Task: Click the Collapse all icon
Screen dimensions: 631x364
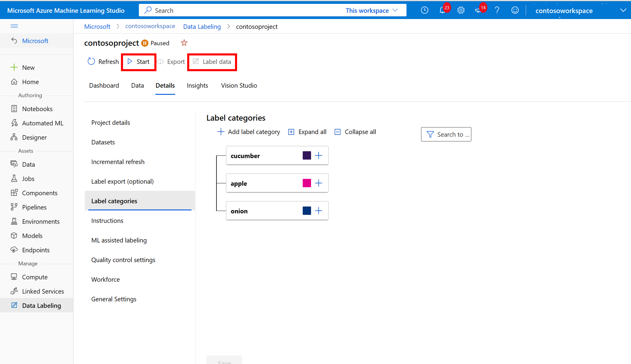Action: (338, 132)
